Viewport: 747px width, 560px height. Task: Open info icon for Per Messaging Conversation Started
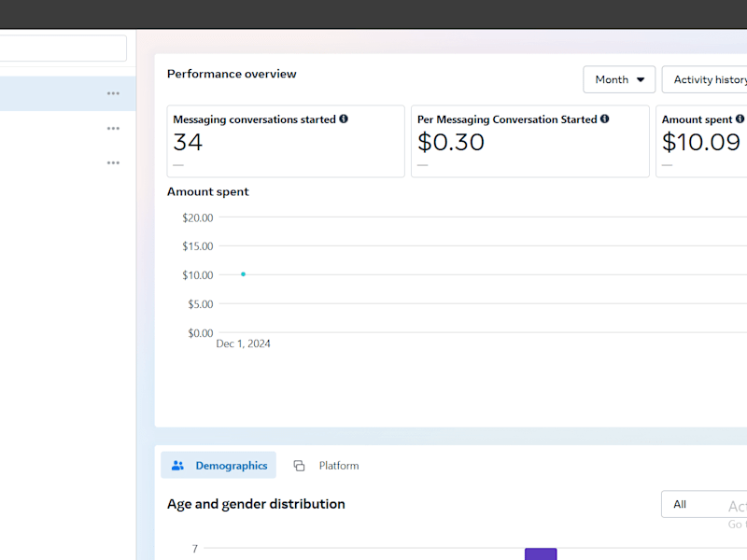click(604, 119)
